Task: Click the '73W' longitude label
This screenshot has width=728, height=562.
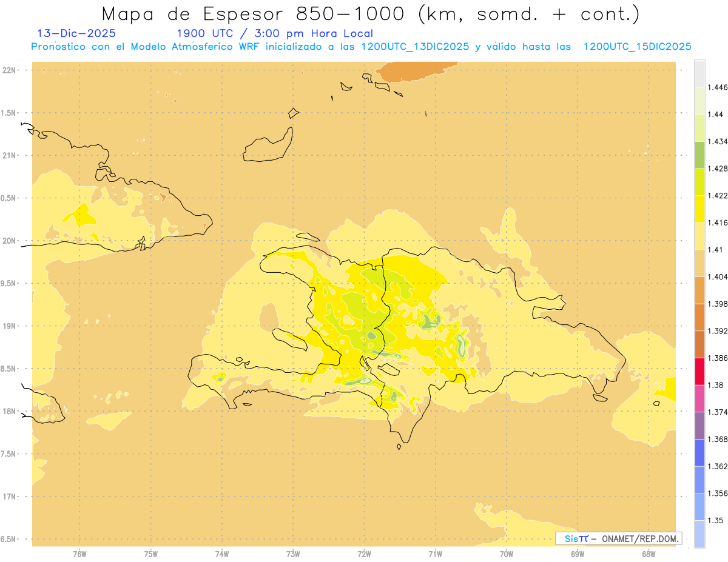Action: coord(293,554)
